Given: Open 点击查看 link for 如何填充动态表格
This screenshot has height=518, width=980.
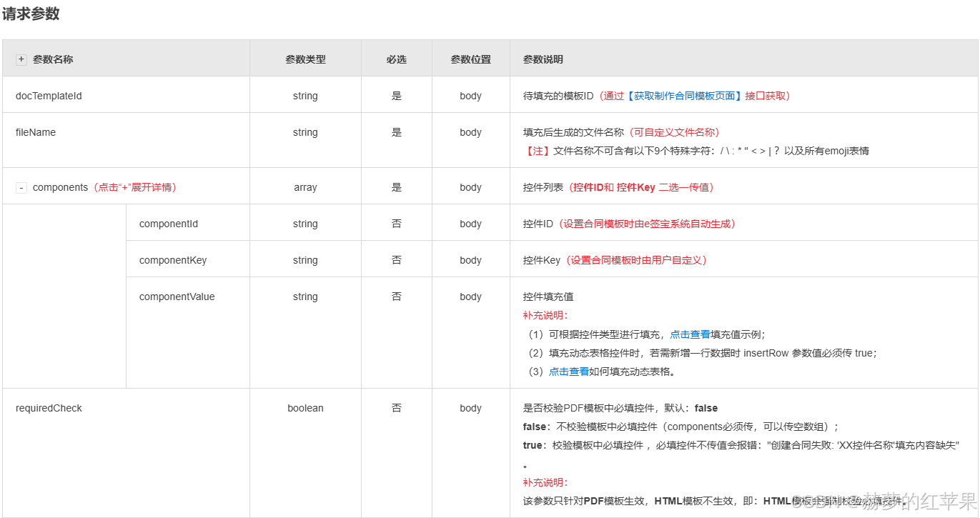Looking at the screenshot, I should (569, 372).
